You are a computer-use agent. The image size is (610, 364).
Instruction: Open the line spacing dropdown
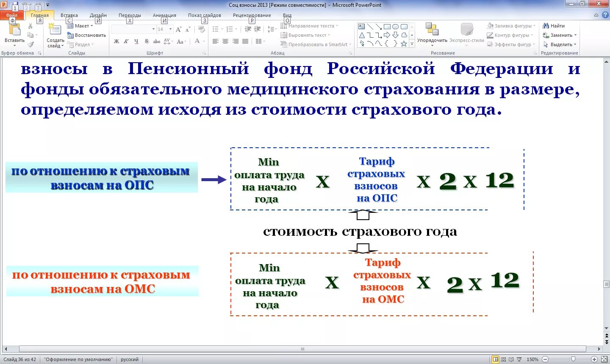272,29
